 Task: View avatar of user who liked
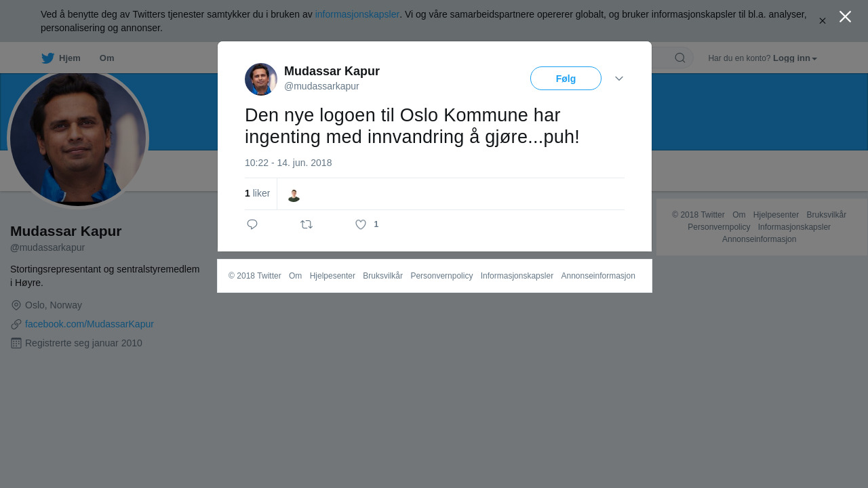[294, 195]
